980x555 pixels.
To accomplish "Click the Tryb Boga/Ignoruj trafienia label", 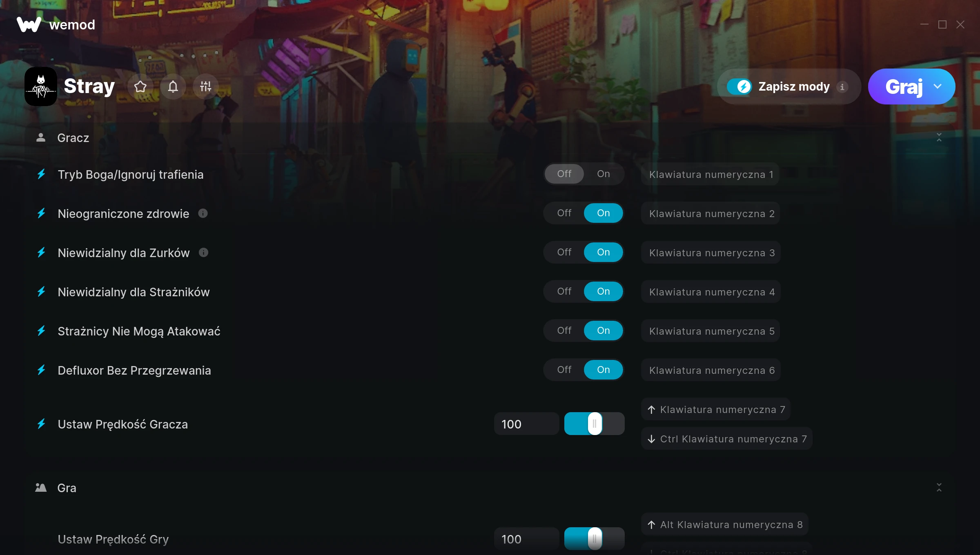I will 131,175.
